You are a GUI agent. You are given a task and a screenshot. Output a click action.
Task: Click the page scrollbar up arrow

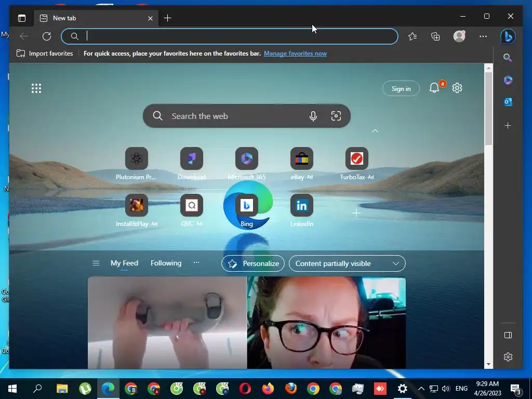pos(488,68)
